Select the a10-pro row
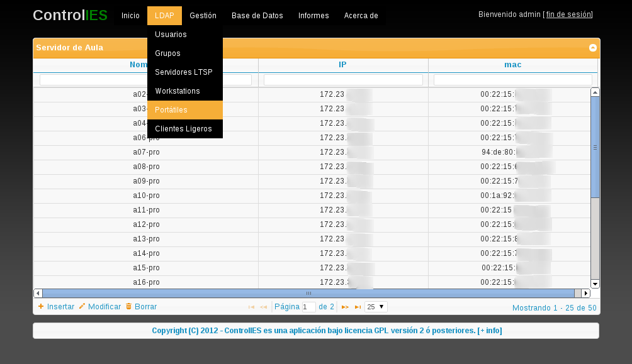 pos(312,196)
